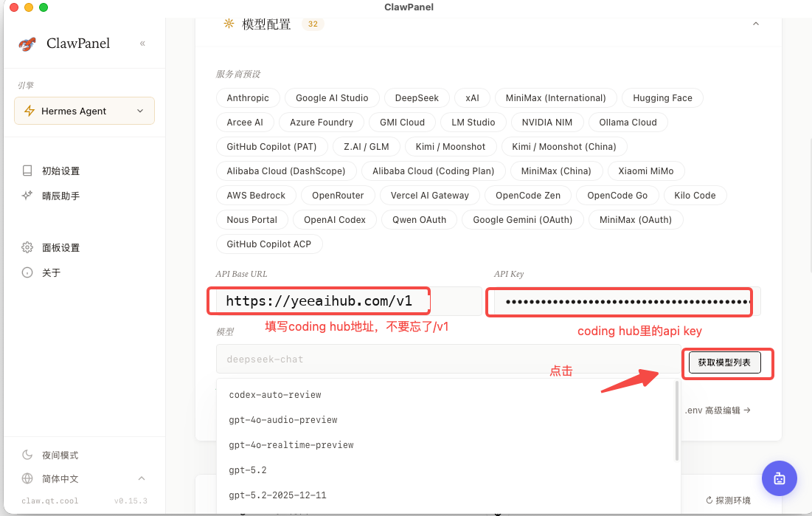The image size is (812, 516).
Task: Open 面板设置 in the sidebar
Action: (x=60, y=248)
